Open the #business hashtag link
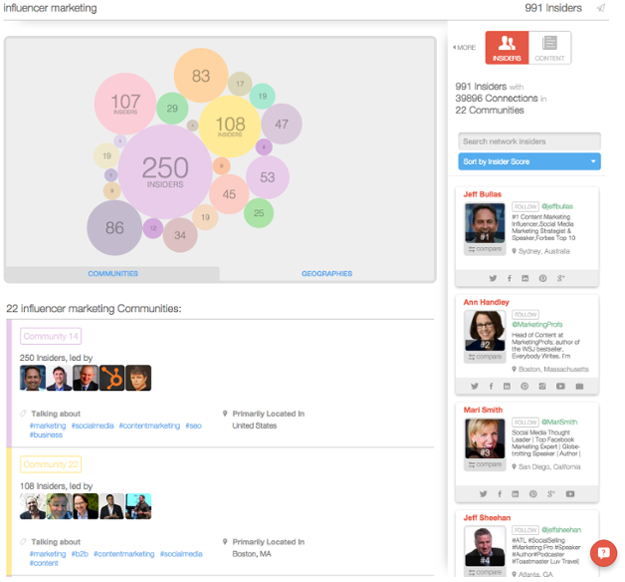The width and height of the screenshot is (625, 582). point(46,435)
